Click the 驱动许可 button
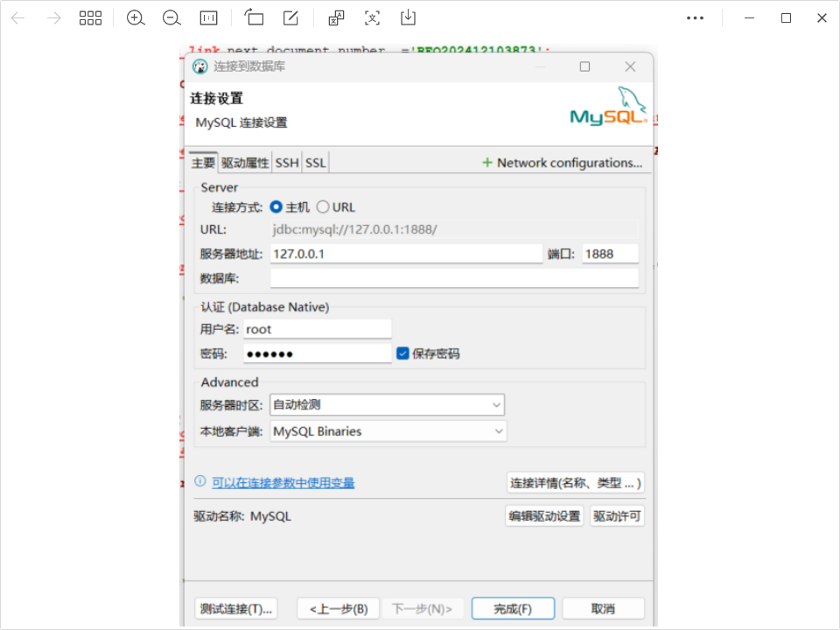Screen dimensions: 840x630 click(x=617, y=516)
